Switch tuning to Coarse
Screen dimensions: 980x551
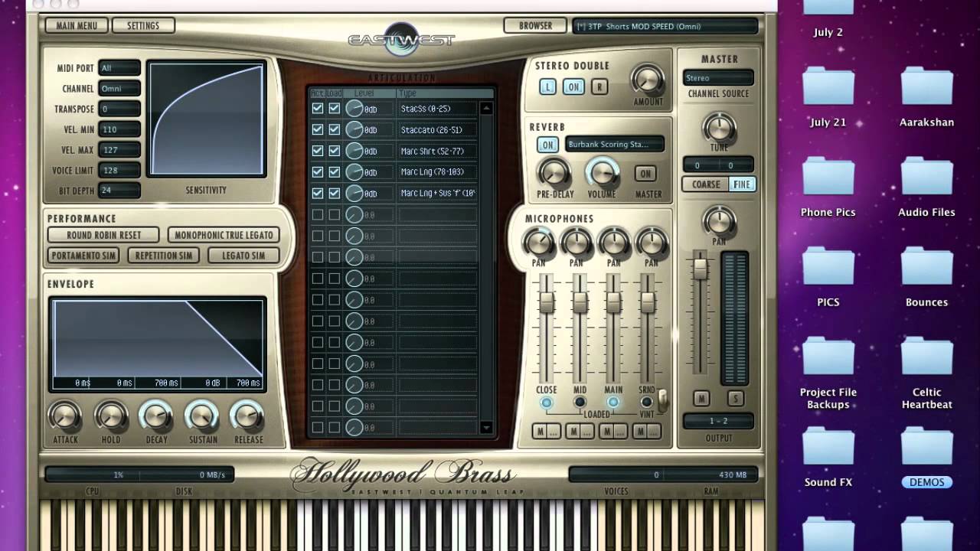click(x=706, y=184)
